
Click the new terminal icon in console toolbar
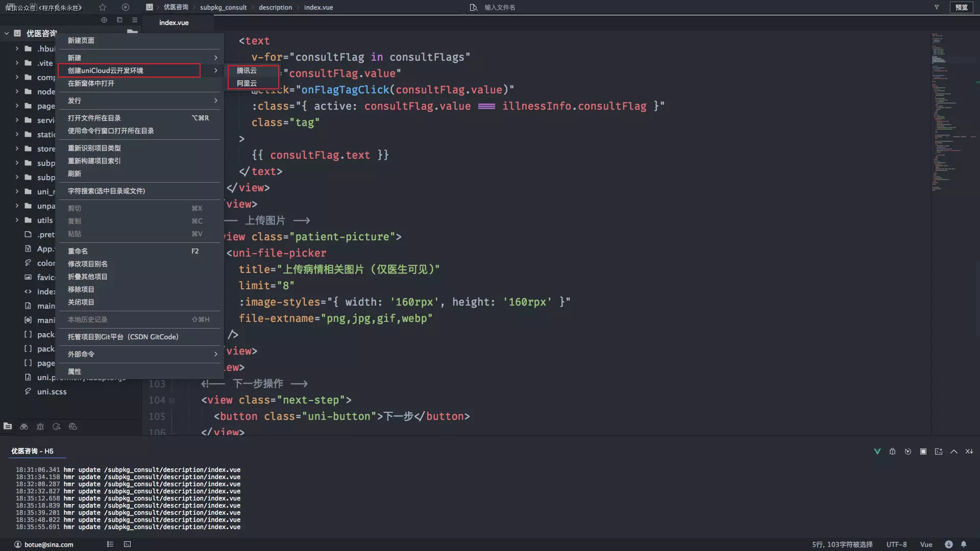click(x=939, y=452)
